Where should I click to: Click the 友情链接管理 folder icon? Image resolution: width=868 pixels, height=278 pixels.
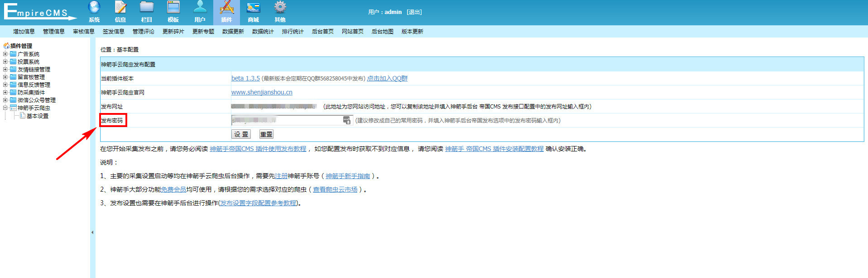coord(13,69)
